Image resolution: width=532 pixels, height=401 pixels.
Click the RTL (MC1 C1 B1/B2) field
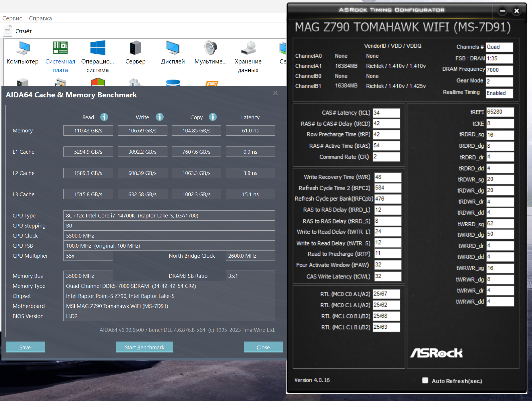pyautogui.click(x=386, y=327)
